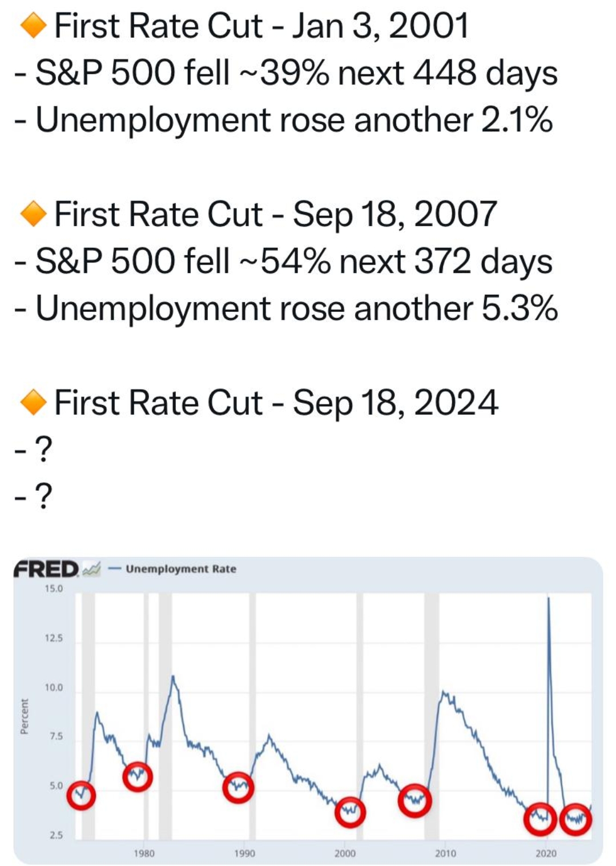Click the 1990 x-axis label
The image size is (616, 866).
point(244,853)
